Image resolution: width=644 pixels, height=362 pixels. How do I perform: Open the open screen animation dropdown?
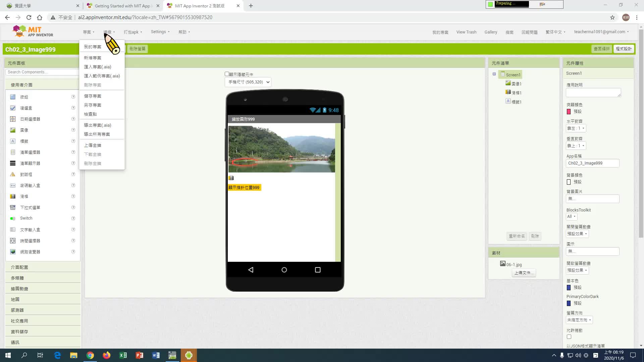click(x=577, y=270)
